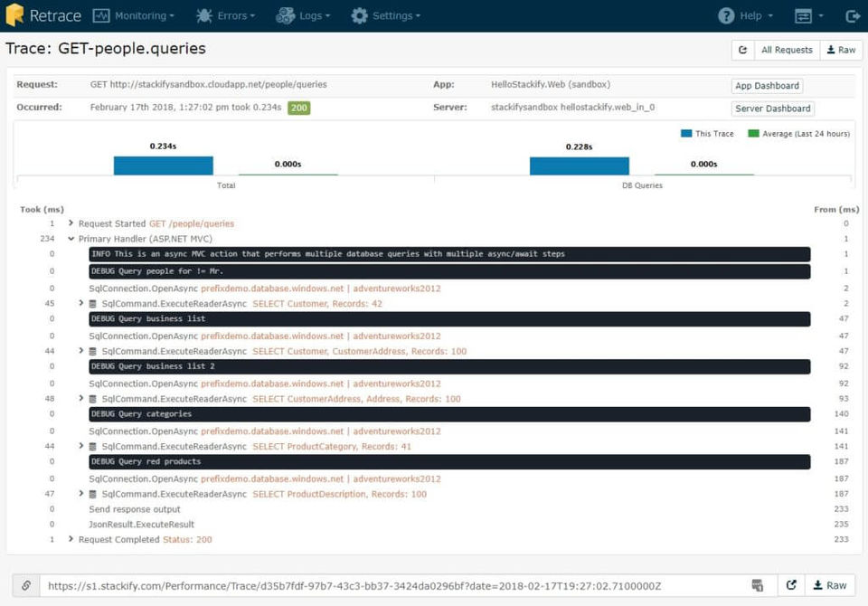Click the This Trace blue legend swatch
The height and width of the screenshot is (606, 868).
686,134
